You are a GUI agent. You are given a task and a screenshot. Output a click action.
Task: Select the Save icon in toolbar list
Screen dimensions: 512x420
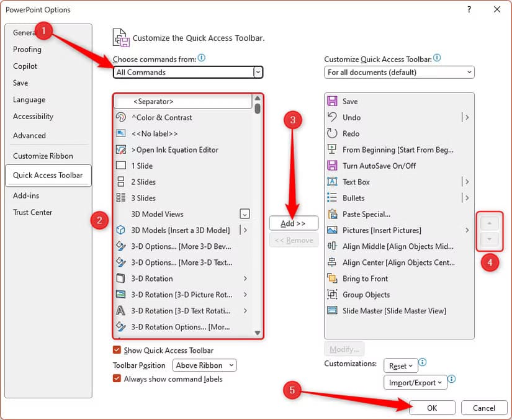332,101
